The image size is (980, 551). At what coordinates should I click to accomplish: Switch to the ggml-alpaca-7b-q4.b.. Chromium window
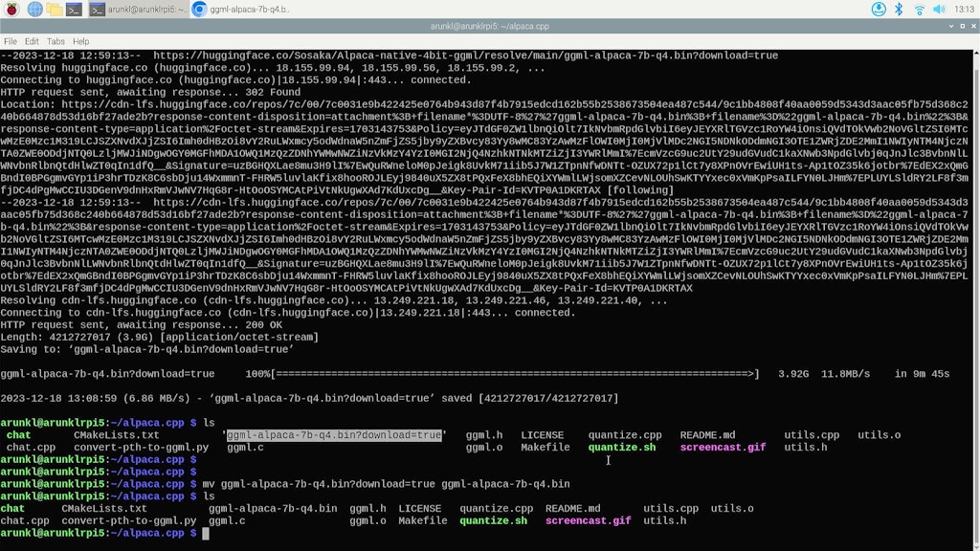[240, 10]
